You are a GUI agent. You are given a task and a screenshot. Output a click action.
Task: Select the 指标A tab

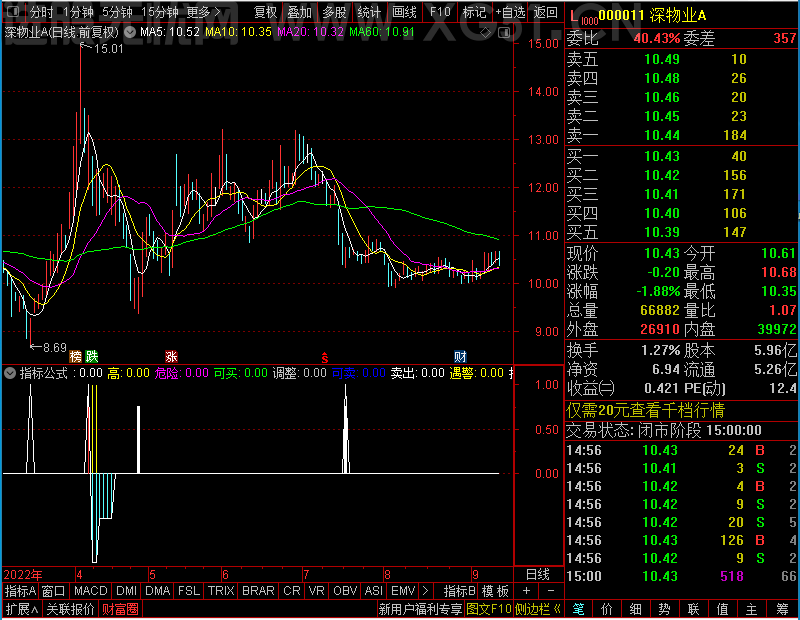20,591
